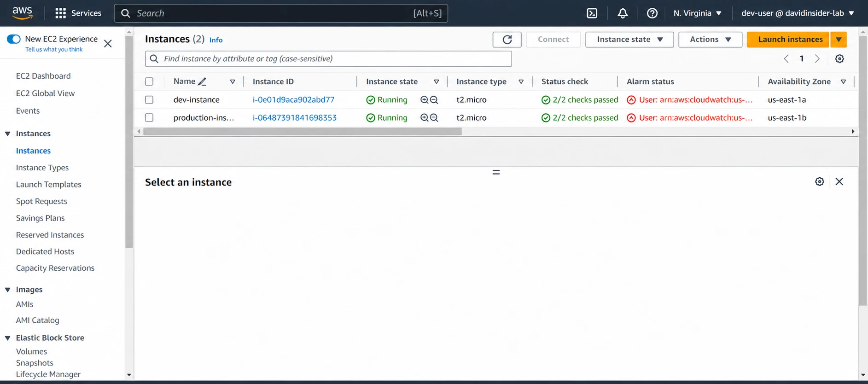Viewport: 868px width, 384px height.
Task: Open Volumes in sidebar
Action: pos(31,351)
